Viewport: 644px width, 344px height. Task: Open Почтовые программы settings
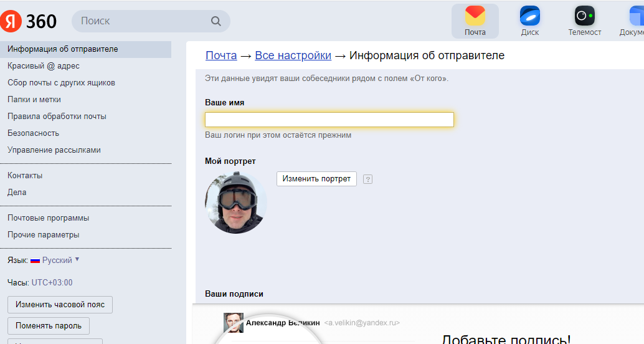click(x=48, y=218)
